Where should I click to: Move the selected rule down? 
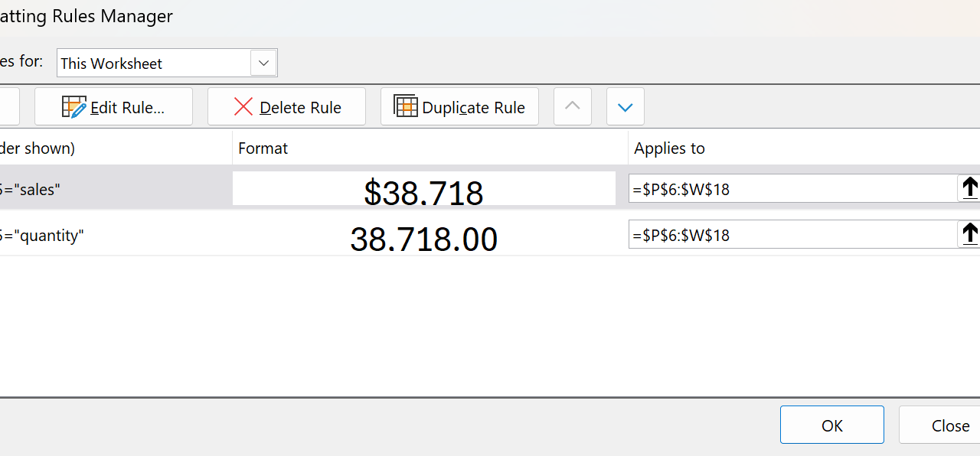point(626,106)
